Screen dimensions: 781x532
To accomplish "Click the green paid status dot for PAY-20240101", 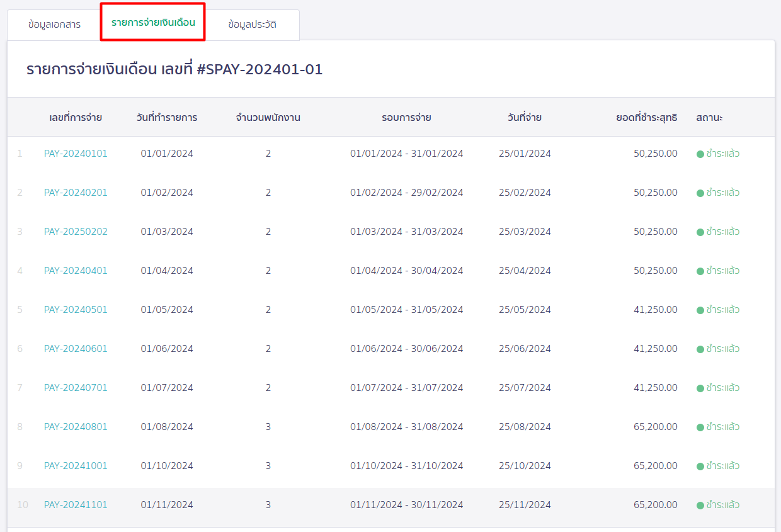I will pos(700,153).
